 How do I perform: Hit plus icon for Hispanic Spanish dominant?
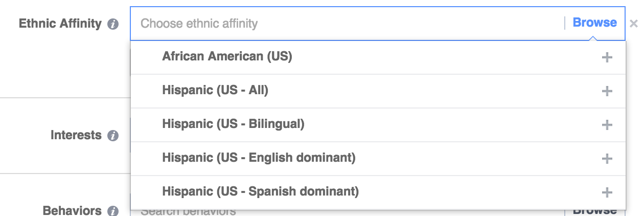point(607,192)
